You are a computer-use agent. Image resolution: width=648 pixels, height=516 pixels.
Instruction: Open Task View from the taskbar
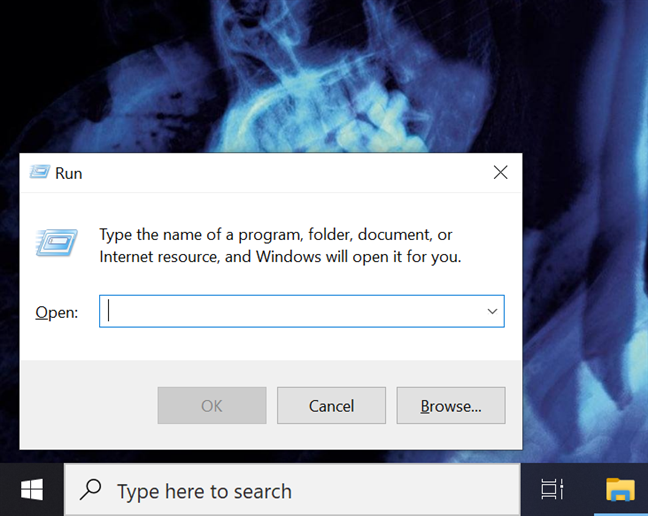click(x=552, y=490)
